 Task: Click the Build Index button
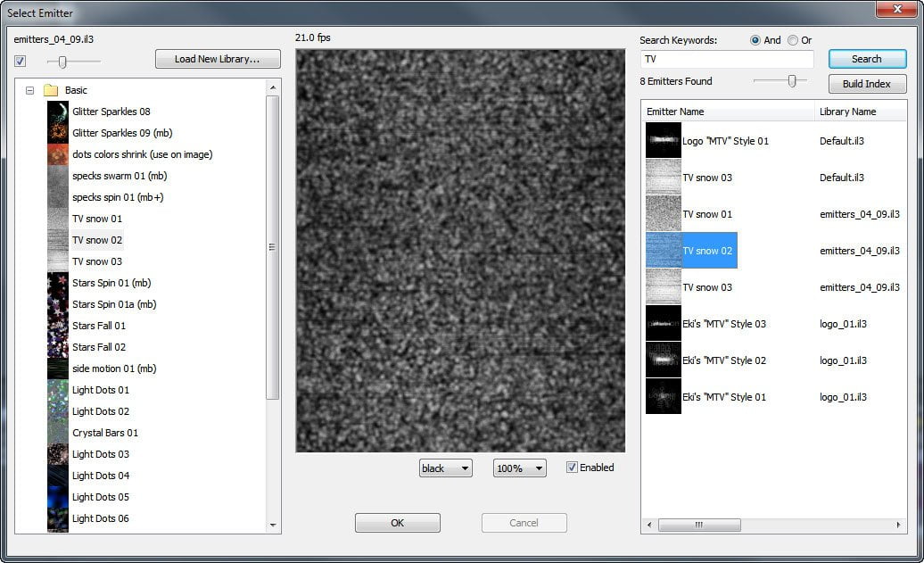pos(867,84)
